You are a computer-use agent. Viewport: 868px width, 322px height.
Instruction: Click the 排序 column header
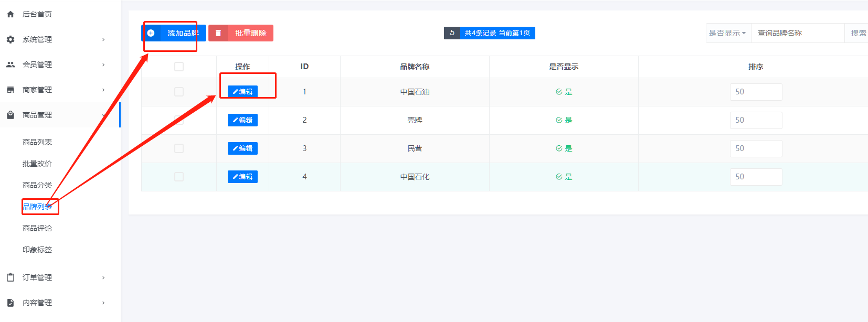point(756,67)
